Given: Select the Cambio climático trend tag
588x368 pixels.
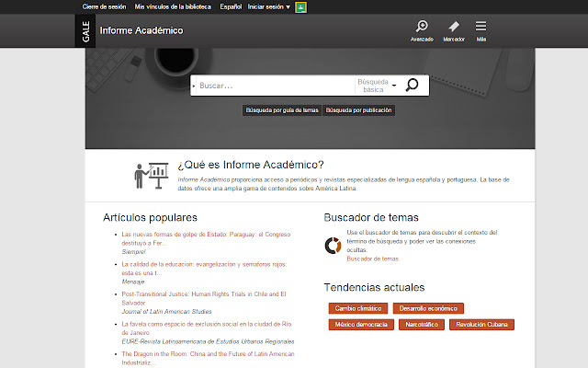Looking at the screenshot, I should pyautogui.click(x=358, y=308).
